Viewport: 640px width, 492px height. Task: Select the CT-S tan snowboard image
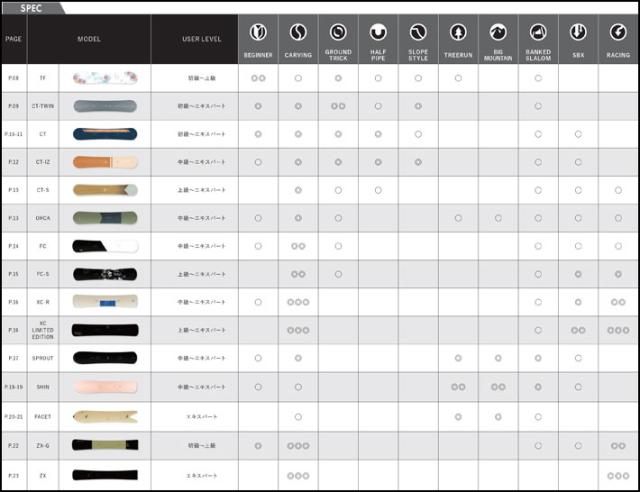[x=105, y=190]
